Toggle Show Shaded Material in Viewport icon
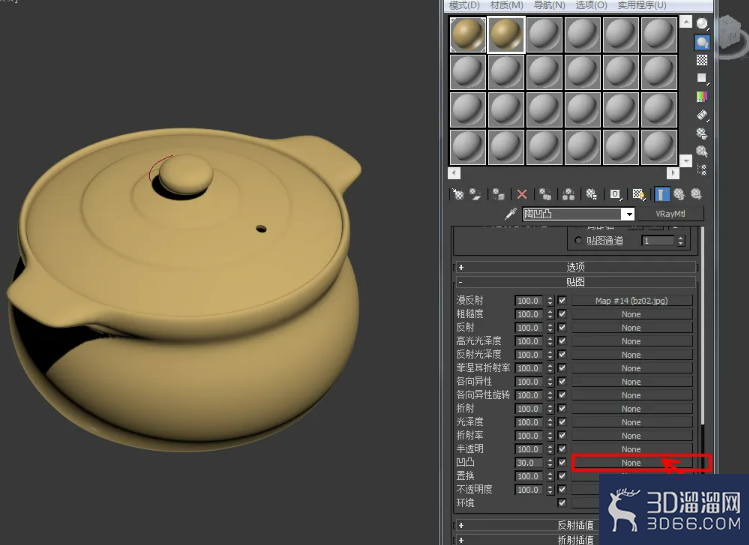Viewport: 749px width, 545px height. (639, 194)
